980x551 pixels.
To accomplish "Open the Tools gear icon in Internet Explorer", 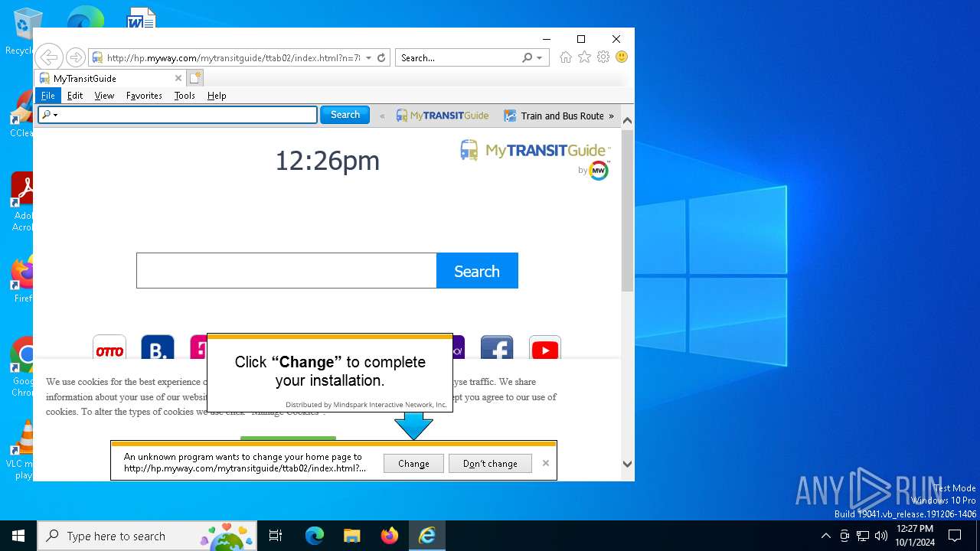I will [x=603, y=57].
